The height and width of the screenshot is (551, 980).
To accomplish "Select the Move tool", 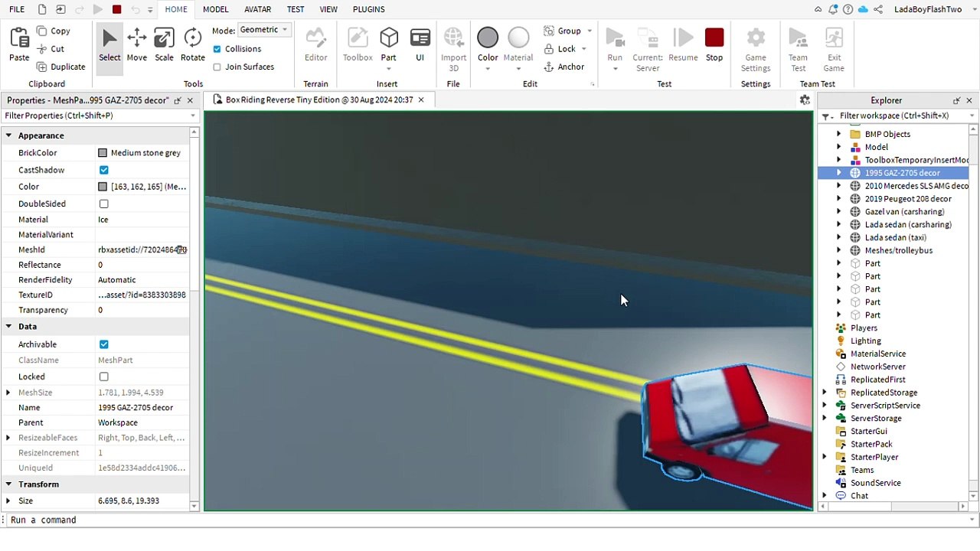I will (137, 45).
